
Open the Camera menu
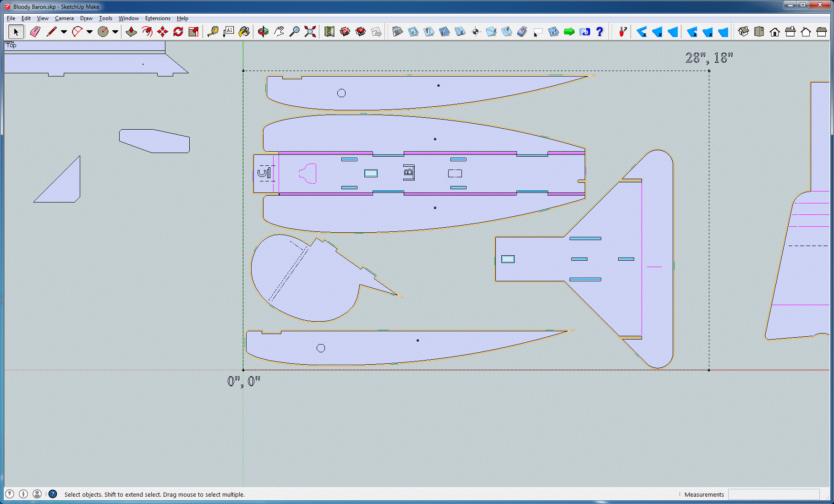[x=64, y=18]
